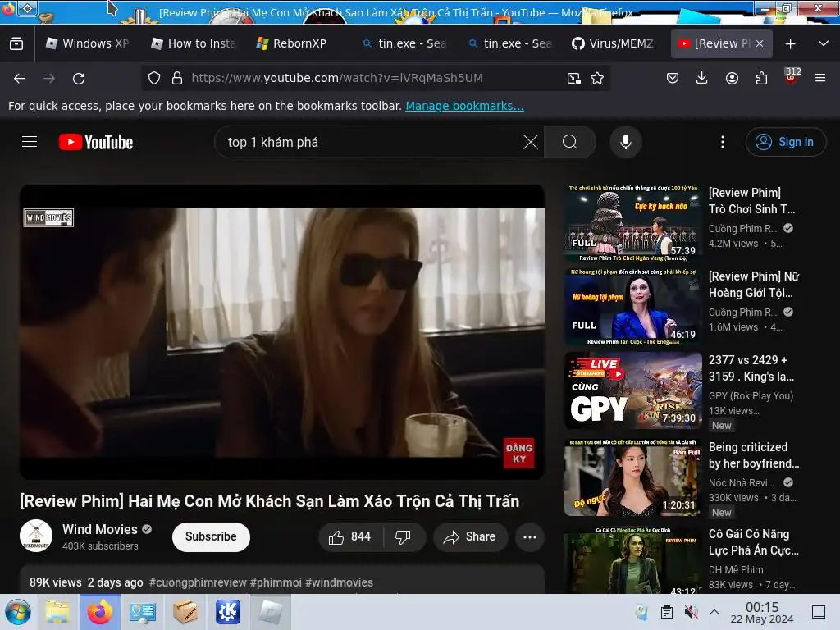Open the GPY live stream thumbnail
The image size is (840, 630).
click(x=632, y=390)
